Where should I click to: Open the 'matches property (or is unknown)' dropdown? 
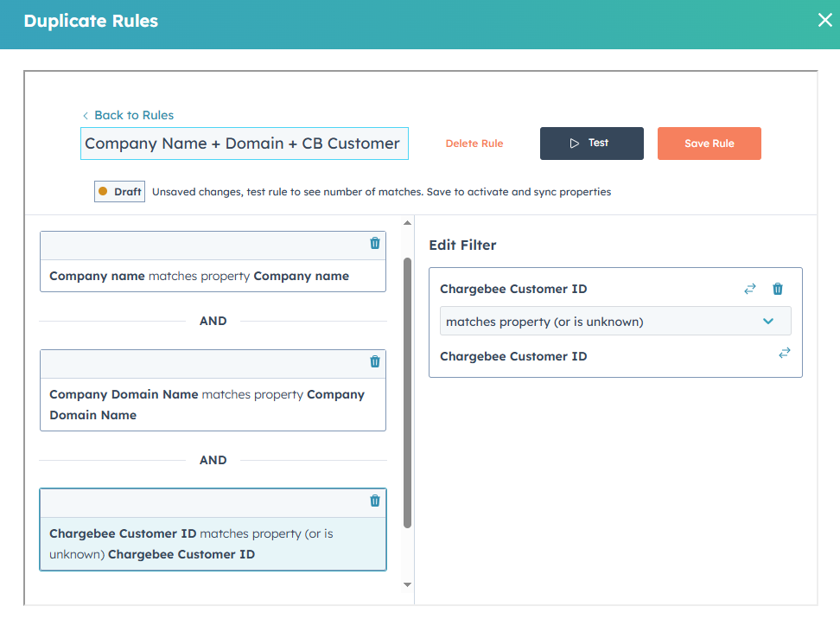tap(605, 322)
